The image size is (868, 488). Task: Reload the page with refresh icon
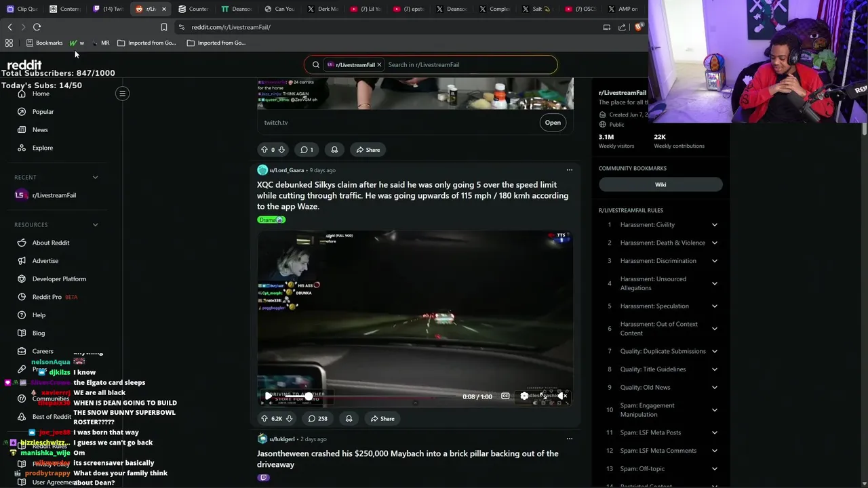point(37,27)
